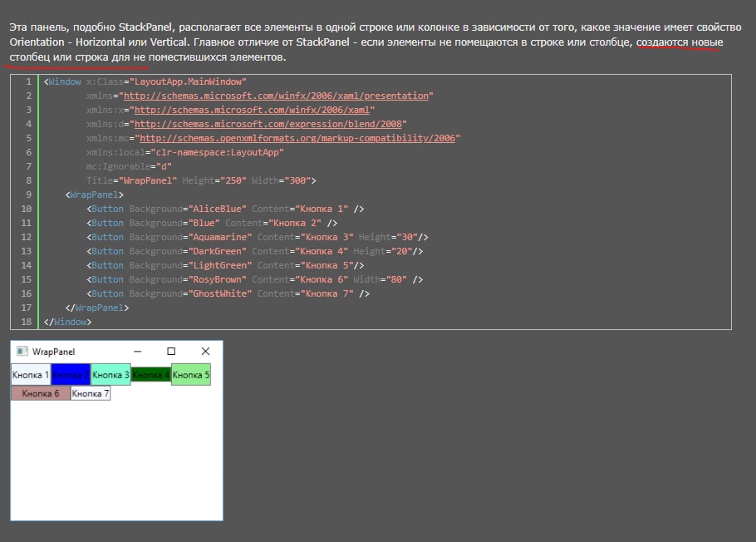Click the x:Class "LayoutApp.MainWindow" value
This screenshot has width=756, height=542.
coord(188,81)
